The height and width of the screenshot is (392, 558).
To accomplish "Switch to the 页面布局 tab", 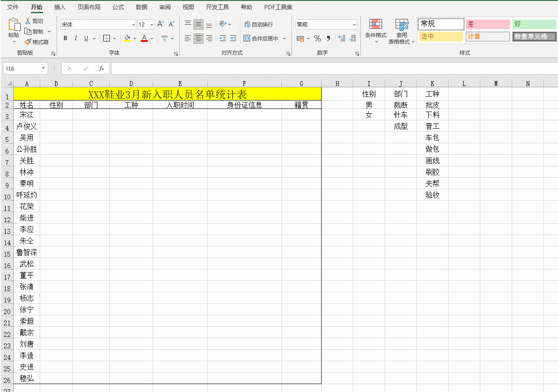I will 89,7.
